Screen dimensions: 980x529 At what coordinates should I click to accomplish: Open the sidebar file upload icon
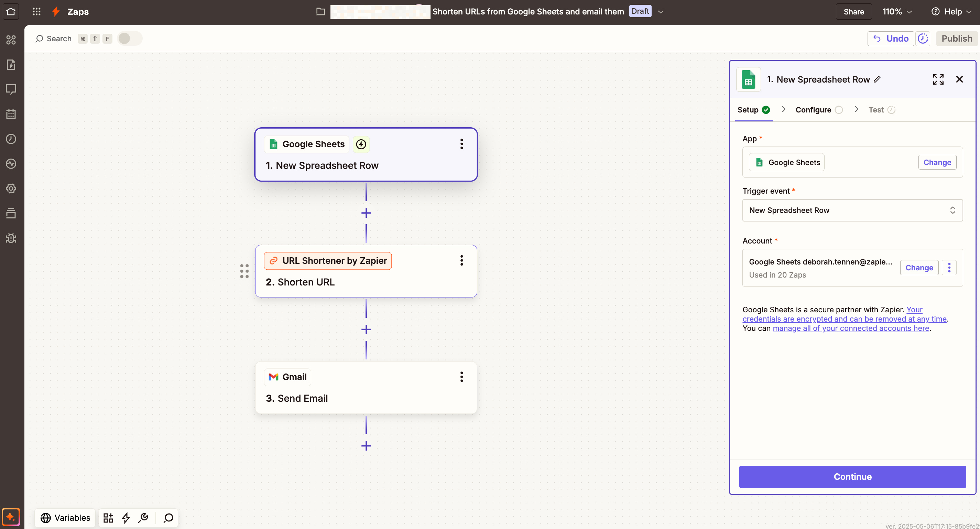click(x=11, y=65)
